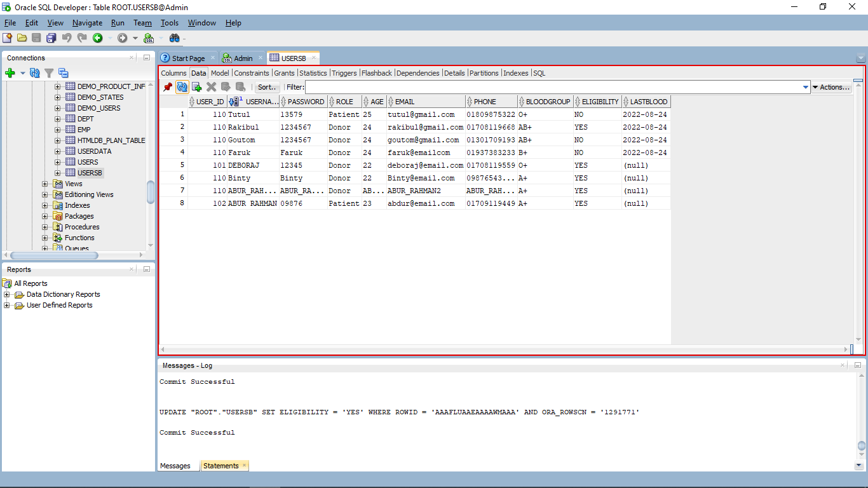Open the File menu
Image resolution: width=868 pixels, height=488 pixels.
click(x=10, y=23)
